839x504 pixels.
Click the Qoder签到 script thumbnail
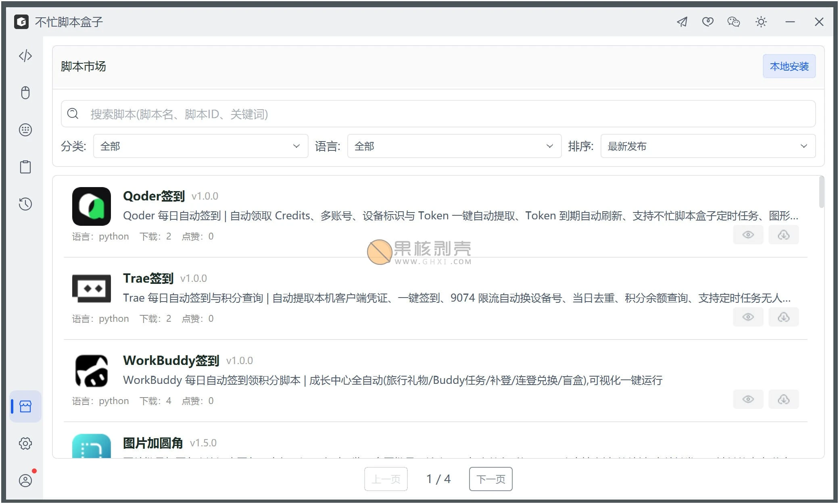pos(92,206)
